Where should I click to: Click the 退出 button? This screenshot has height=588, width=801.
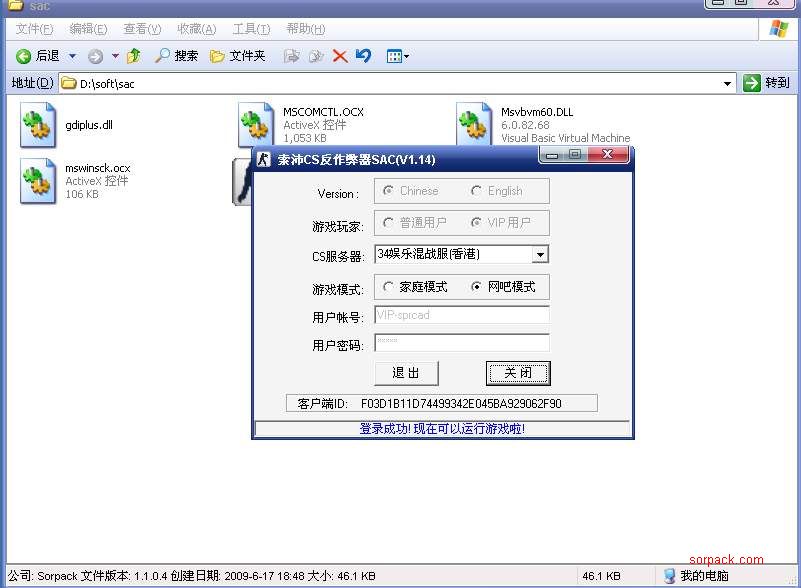[406, 373]
